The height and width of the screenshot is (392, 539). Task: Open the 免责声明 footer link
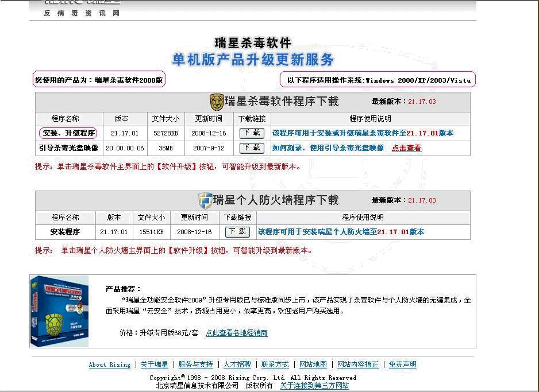point(403,364)
